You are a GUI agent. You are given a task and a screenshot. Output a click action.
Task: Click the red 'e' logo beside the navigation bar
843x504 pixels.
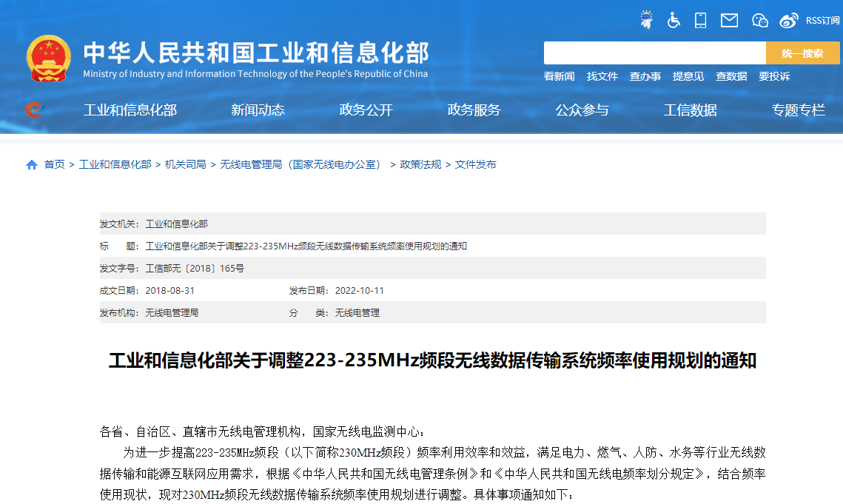tap(33, 109)
